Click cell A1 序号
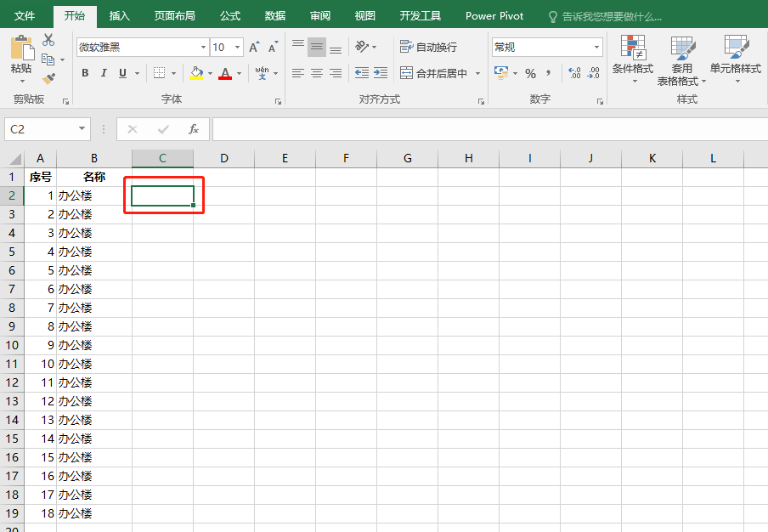 tap(40, 177)
